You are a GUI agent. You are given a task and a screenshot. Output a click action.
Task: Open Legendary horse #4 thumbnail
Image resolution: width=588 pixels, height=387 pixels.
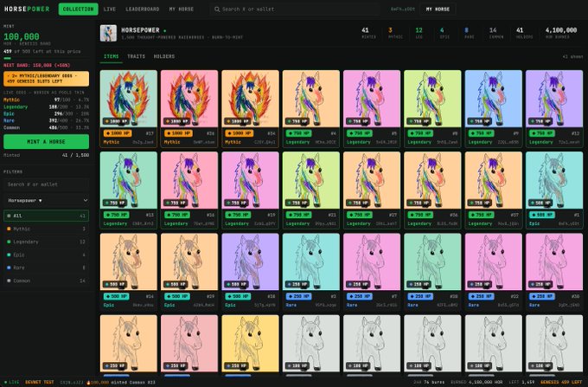[x=311, y=99]
